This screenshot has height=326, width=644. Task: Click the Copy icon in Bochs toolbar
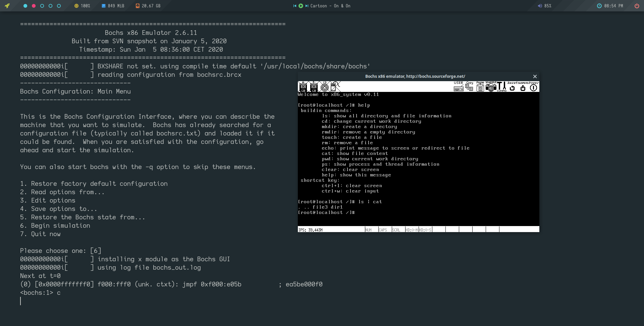(x=469, y=87)
